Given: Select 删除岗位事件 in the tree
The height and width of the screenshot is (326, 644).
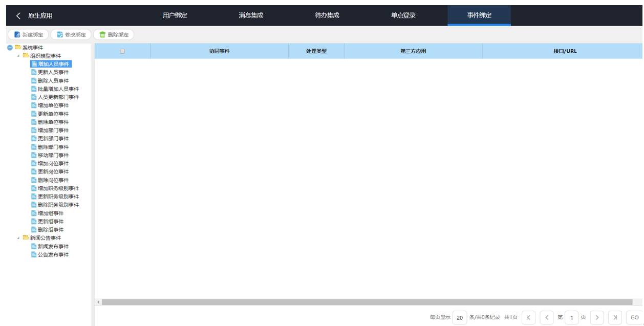Looking at the screenshot, I should (x=53, y=180).
